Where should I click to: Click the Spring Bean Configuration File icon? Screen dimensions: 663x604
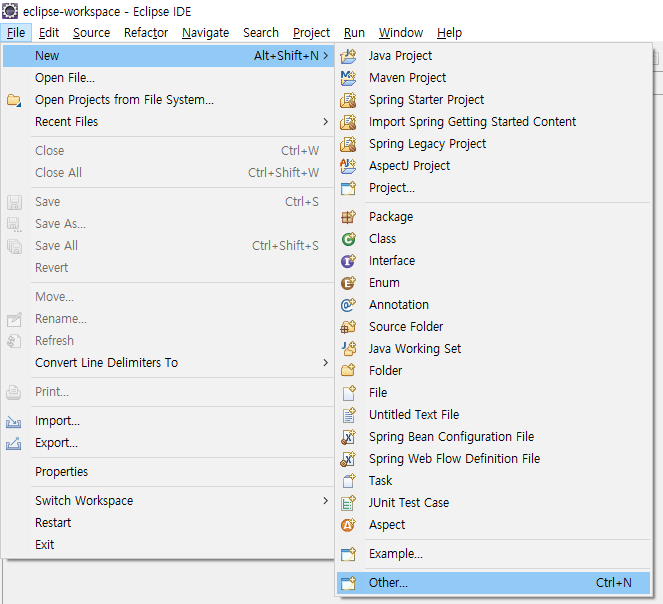pos(348,437)
